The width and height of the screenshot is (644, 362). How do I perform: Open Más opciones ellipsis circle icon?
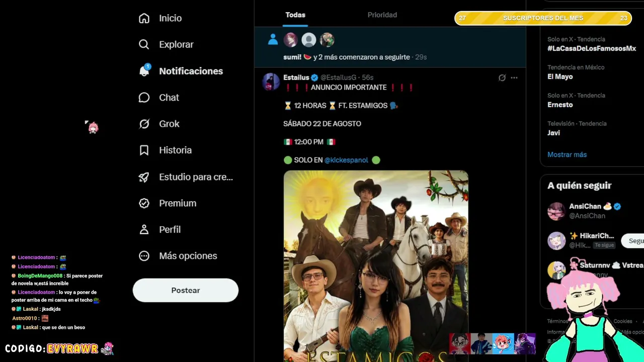pyautogui.click(x=144, y=256)
